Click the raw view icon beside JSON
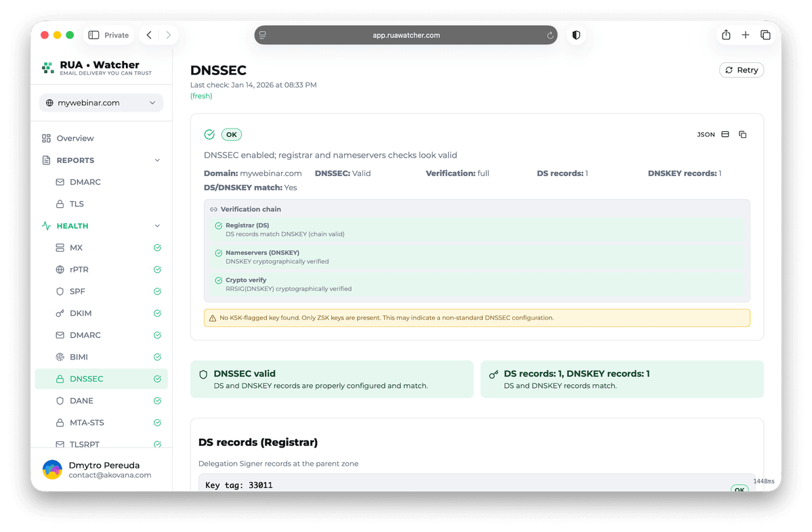 [x=725, y=134]
